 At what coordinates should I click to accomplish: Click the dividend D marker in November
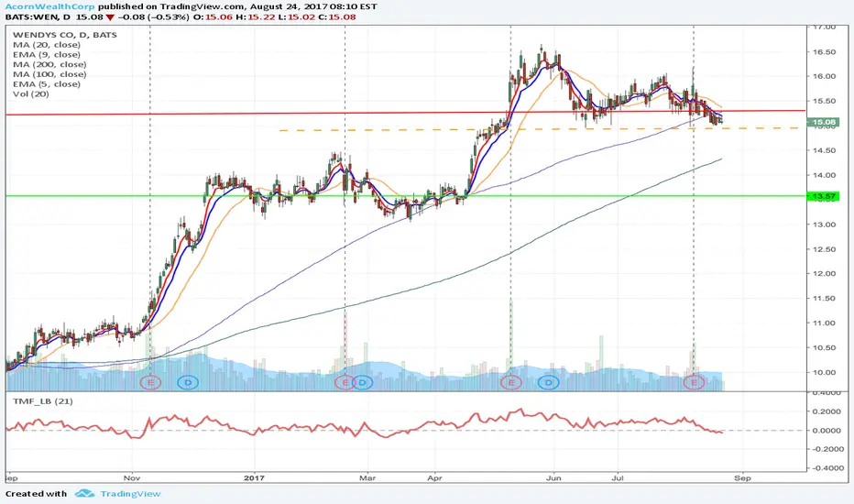[x=188, y=382]
